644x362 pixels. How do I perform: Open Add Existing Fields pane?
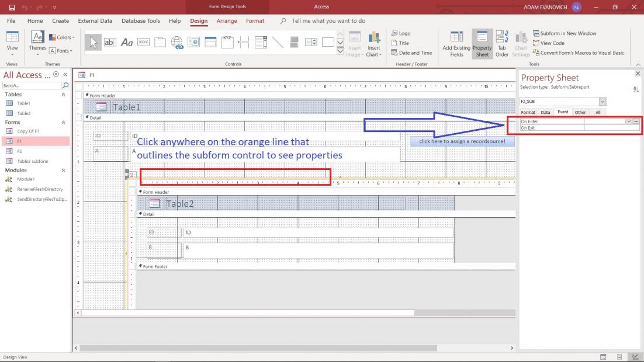[x=456, y=44]
